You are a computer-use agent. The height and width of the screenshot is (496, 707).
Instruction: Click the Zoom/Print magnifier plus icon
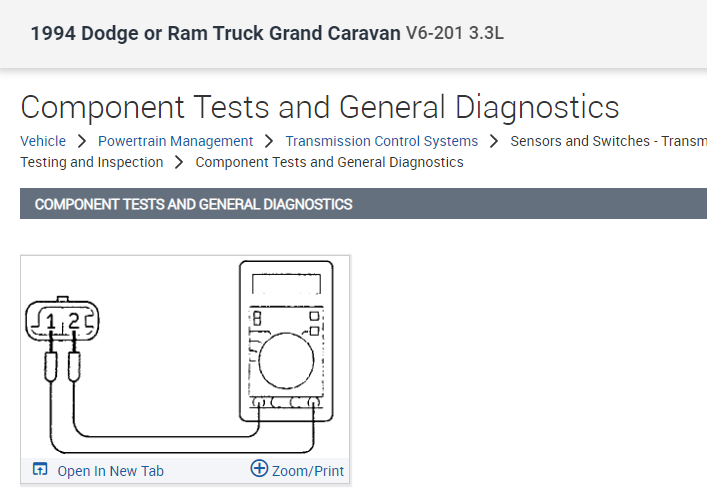(259, 469)
